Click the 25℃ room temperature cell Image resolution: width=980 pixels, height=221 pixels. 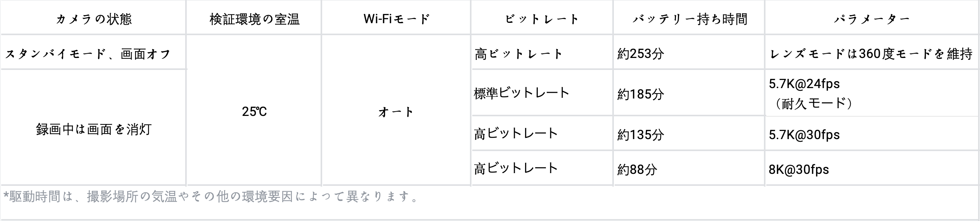[254, 112]
